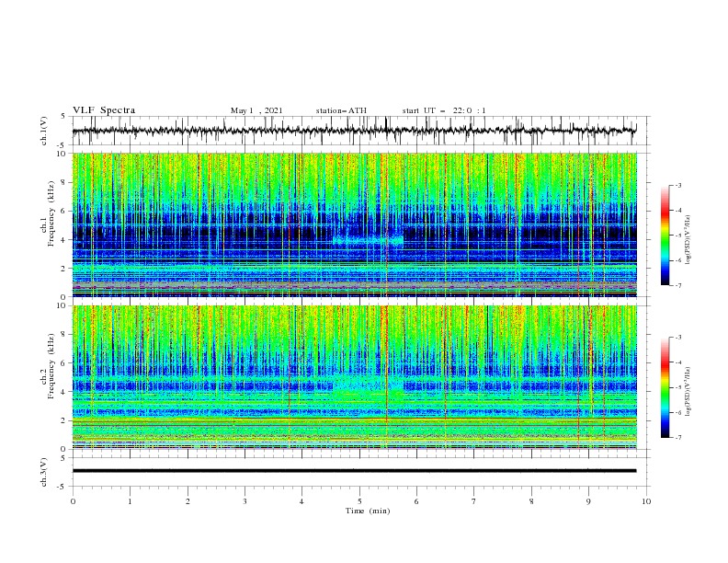Click the light 4 kHz emission patch in ch.1 spectrogram
Viewport: 728px width, 563px height.
tap(369, 241)
